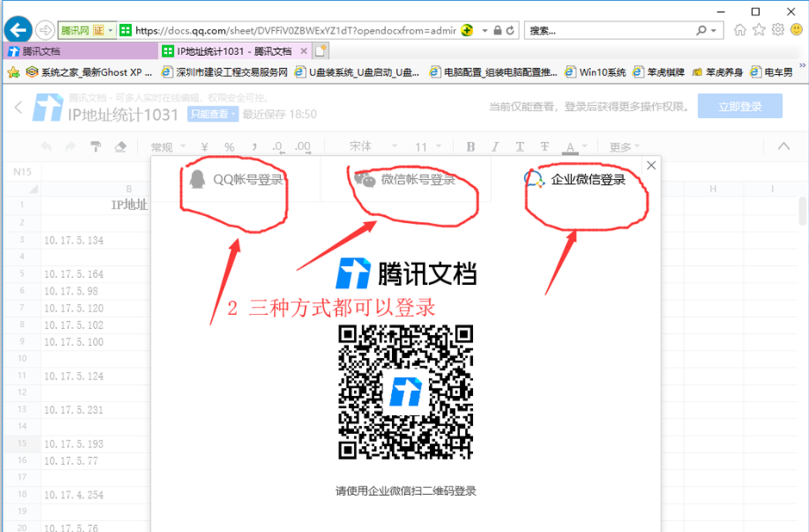Toggle strikethrough formatting in sheet toolbar

[545, 147]
